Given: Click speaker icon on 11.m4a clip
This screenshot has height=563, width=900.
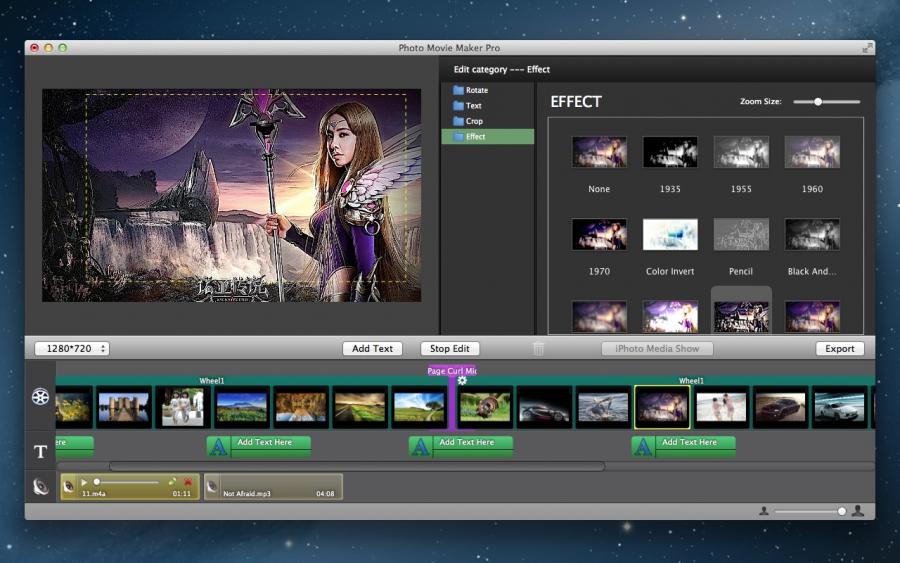Looking at the screenshot, I should pyautogui.click(x=69, y=487).
